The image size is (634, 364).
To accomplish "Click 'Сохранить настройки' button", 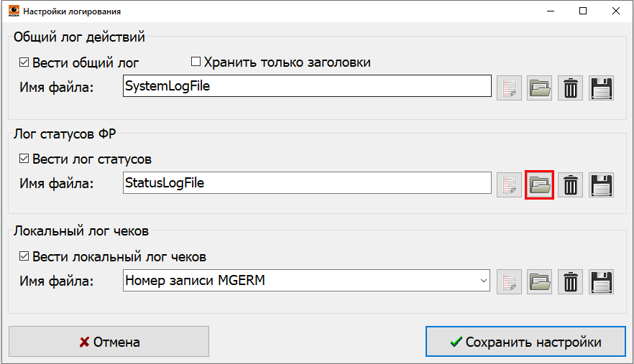I will point(525,342).
